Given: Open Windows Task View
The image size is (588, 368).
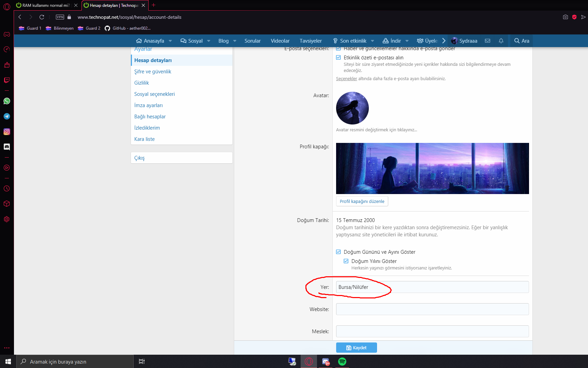Looking at the screenshot, I should tap(142, 362).
